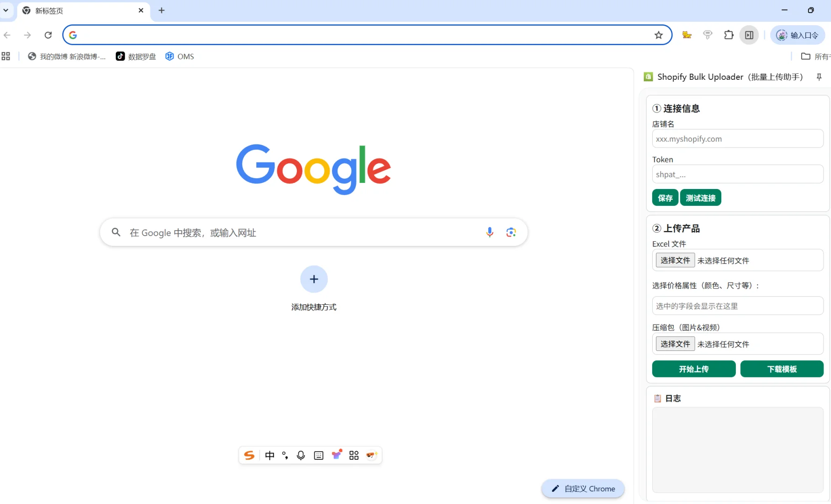Start a voice search in Google search box
Viewport: 831px width, 504px height.
pos(489,232)
